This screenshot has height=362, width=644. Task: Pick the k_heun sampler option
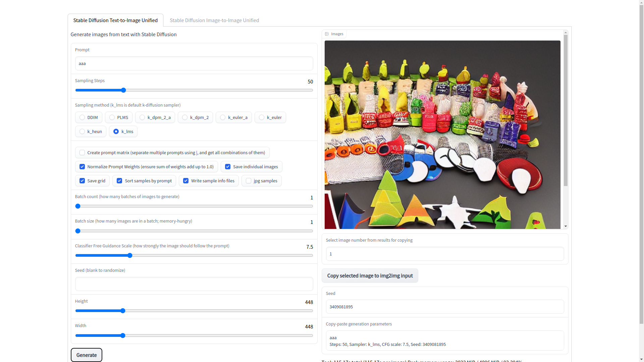tap(82, 131)
